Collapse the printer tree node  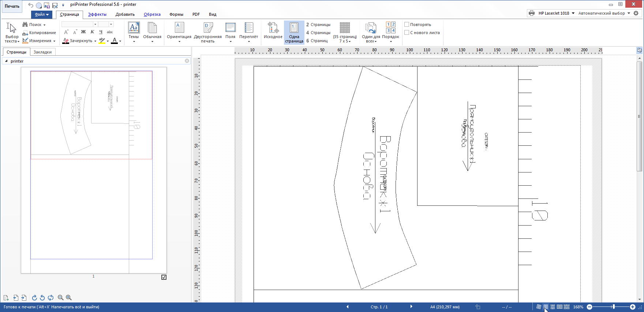point(6,61)
